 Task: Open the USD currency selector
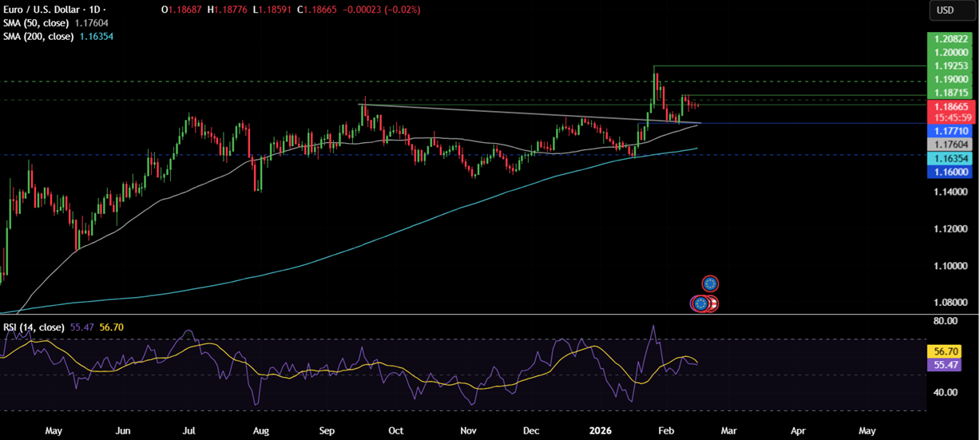pyautogui.click(x=946, y=10)
